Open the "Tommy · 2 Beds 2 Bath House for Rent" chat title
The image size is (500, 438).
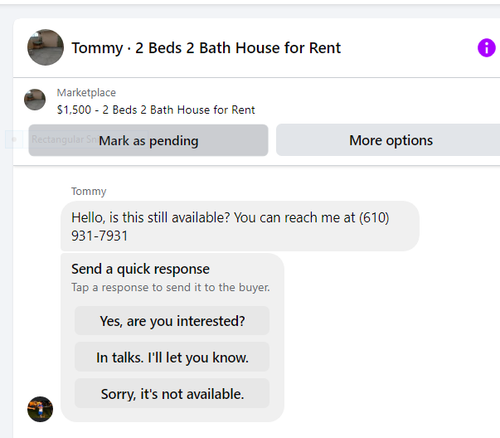click(206, 48)
